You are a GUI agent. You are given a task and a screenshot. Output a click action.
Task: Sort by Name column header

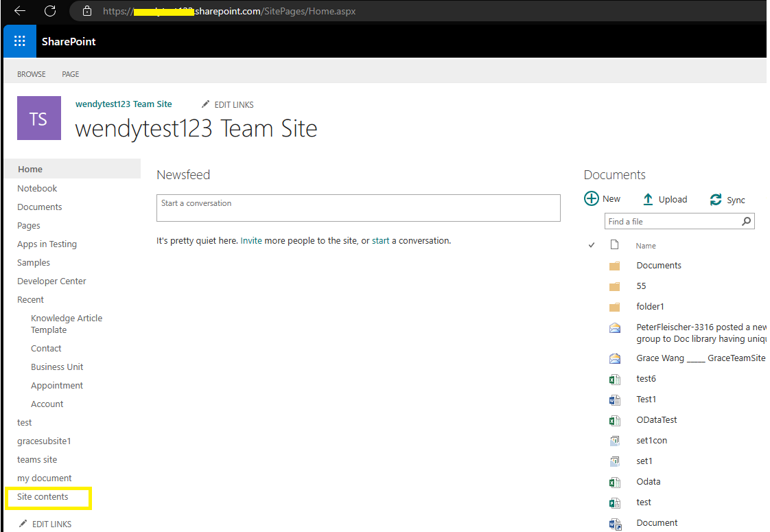[x=646, y=246]
